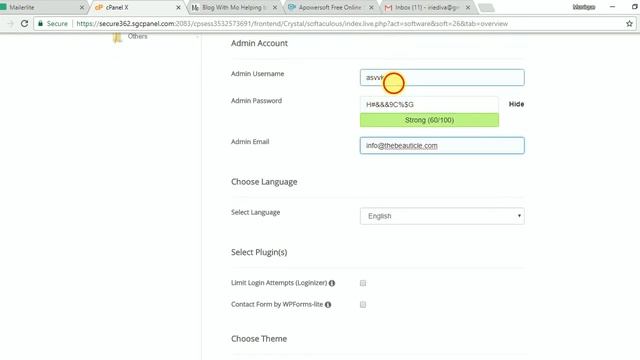Close the cPanel X tab
Image resolution: width=640 pixels, height=360 pixels.
(x=178, y=7)
